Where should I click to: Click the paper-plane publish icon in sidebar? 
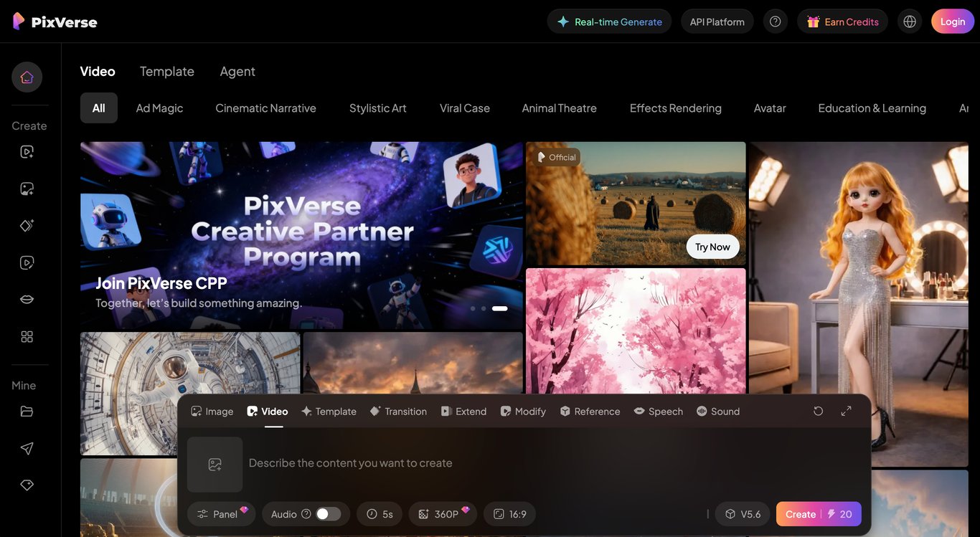click(26, 447)
